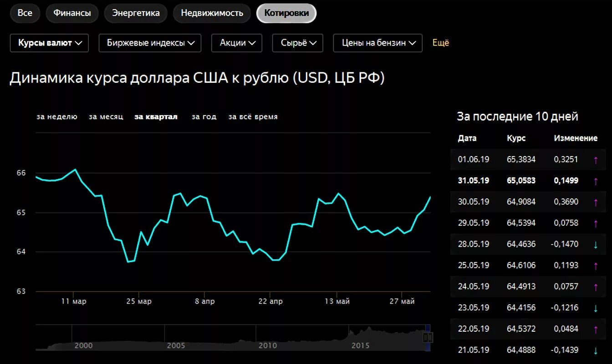The width and height of the screenshot is (612, 364).
Task: Click the 2015 label in the navigator
Action: [x=360, y=345]
